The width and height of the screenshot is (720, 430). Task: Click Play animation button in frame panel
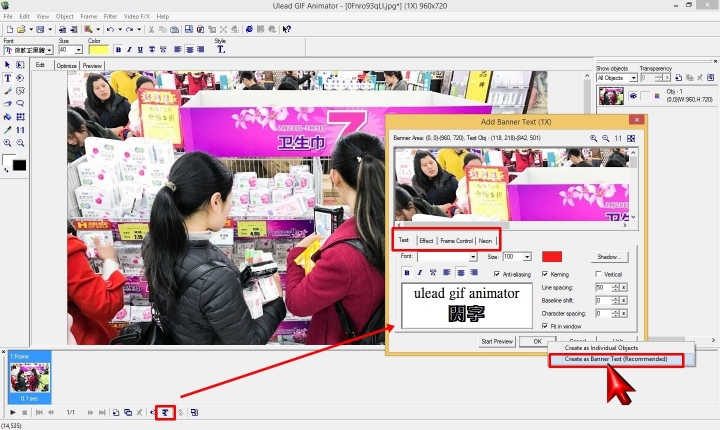point(13,413)
